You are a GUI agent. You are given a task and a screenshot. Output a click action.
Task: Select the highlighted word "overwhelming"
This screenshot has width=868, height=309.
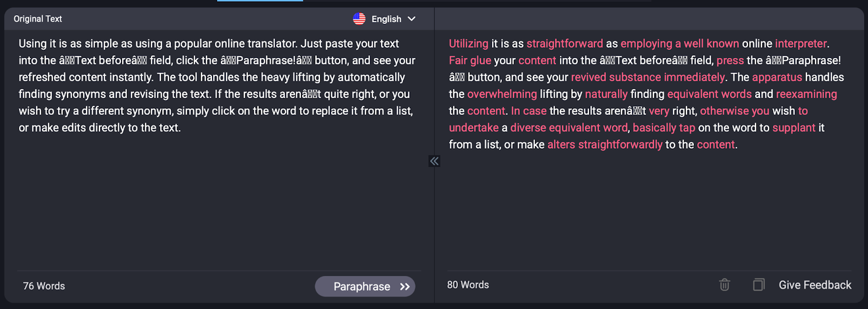pyautogui.click(x=502, y=94)
